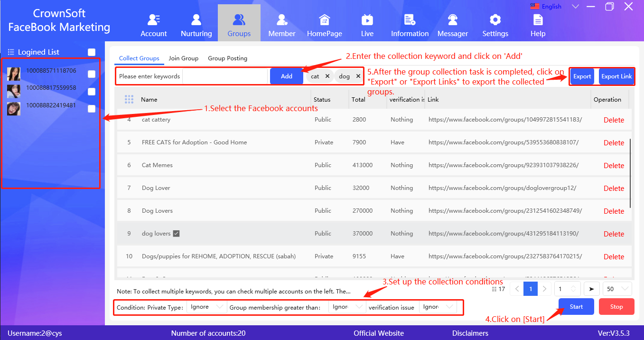Screen dimensions: 644x340
Task: Open the Nurturing section icon
Action: [196, 20]
